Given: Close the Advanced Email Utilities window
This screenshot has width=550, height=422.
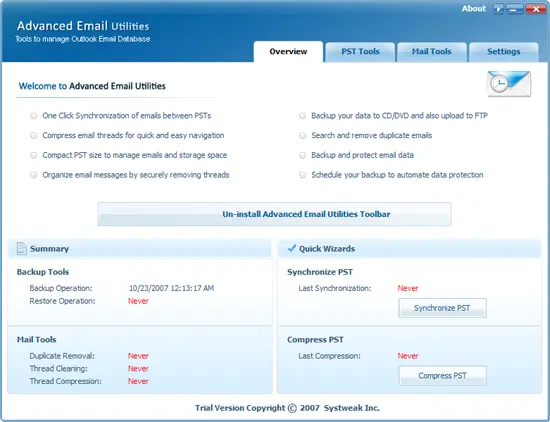Looking at the screenshot, I should (x=536, y=9).
